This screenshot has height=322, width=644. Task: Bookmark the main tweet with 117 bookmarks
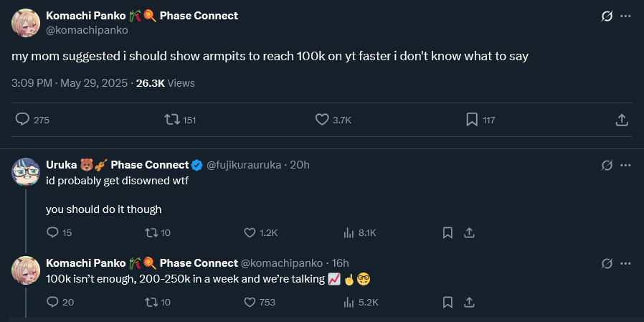pos(472,120)
